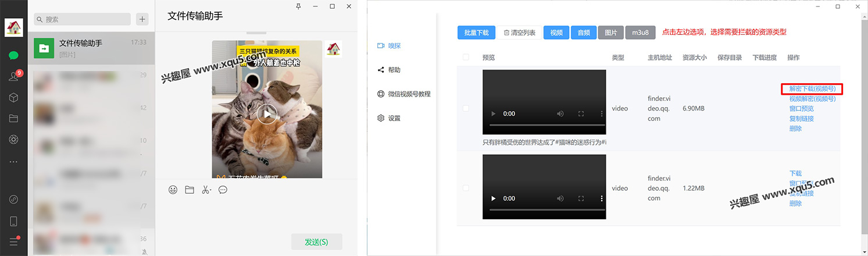Pin the WeChat window on top
The height and width of the screenshot is (256, 868).
tap(299, 6)
